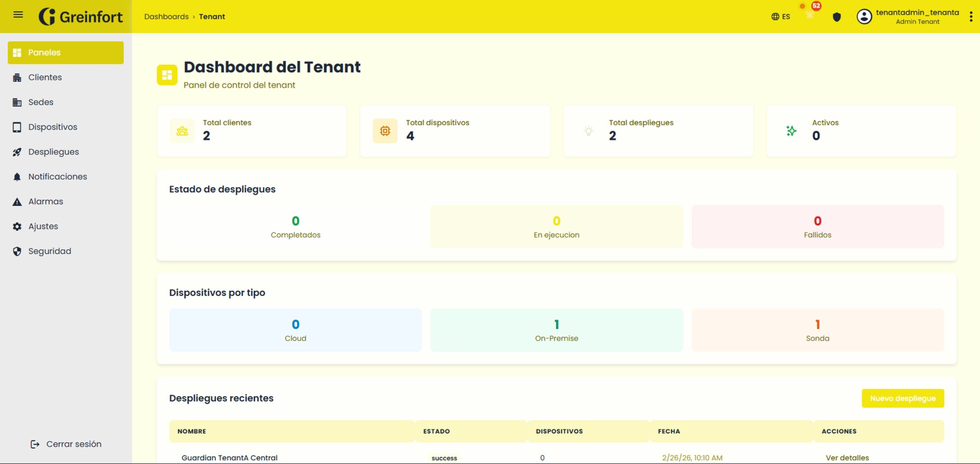980x464 pixels.
Task: Click Cerrar sesión to log out
Action: (66, 444)
